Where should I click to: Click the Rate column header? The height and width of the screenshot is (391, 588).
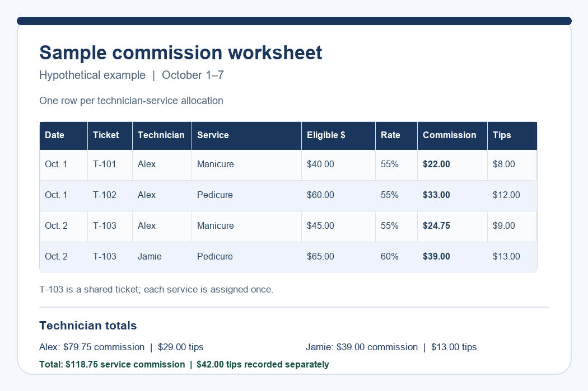[x=396, y=135]
